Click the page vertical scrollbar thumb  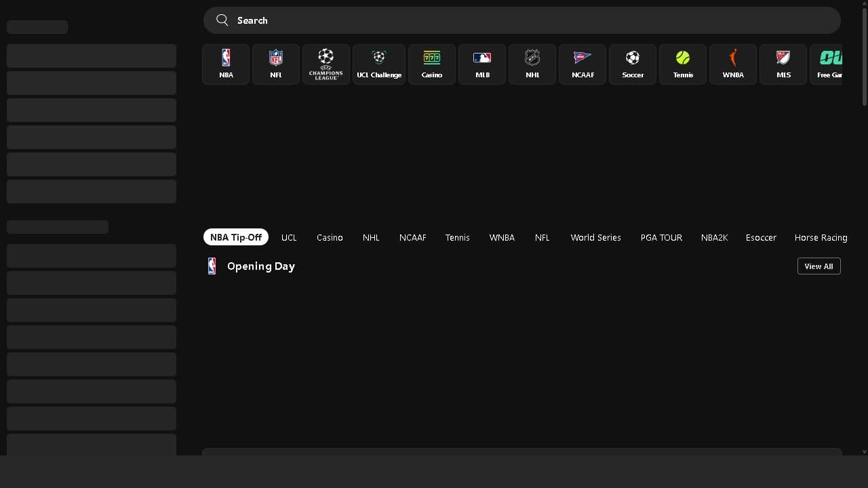click(865, 56)
